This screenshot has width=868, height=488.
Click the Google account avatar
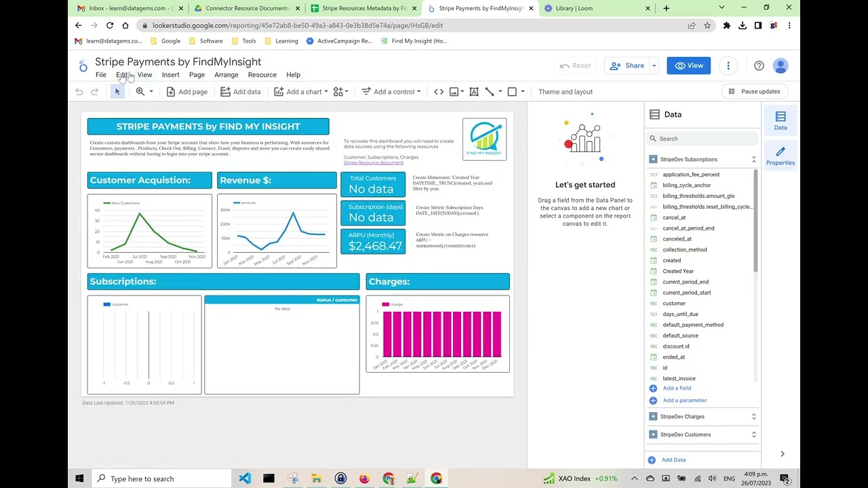pyautogui.click(x=781, y=66)
